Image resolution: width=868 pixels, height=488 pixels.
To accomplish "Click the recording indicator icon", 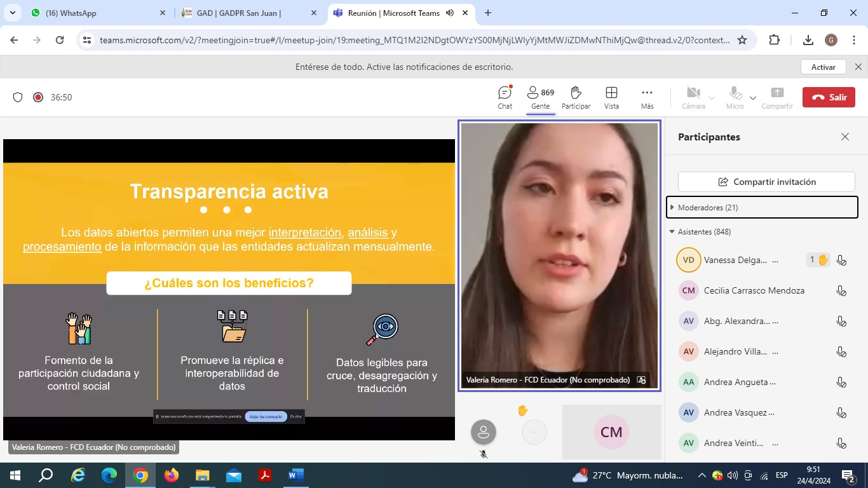I will click(x=38, y=97).
